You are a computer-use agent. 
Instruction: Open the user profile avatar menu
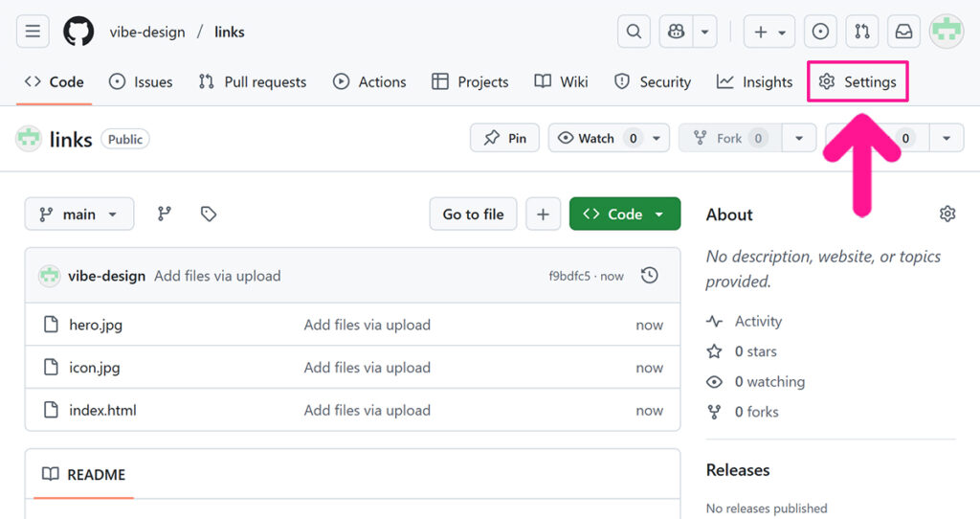(947, 32)
